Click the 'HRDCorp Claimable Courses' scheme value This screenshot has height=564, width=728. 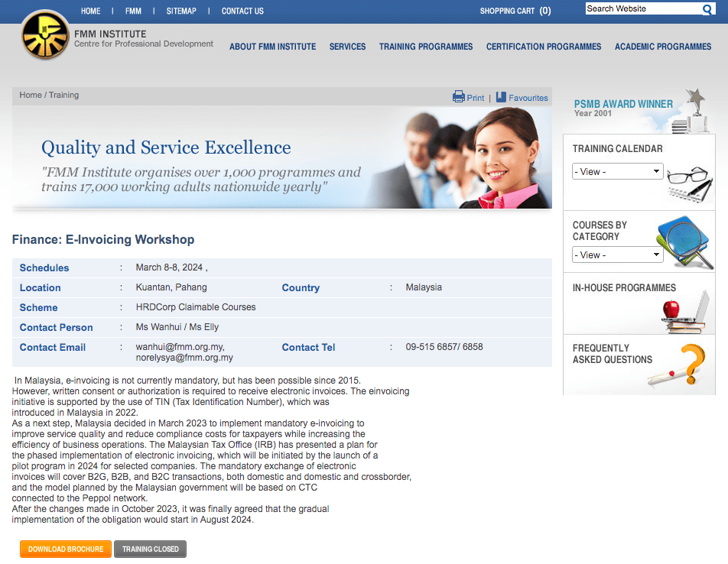point(196,307)
